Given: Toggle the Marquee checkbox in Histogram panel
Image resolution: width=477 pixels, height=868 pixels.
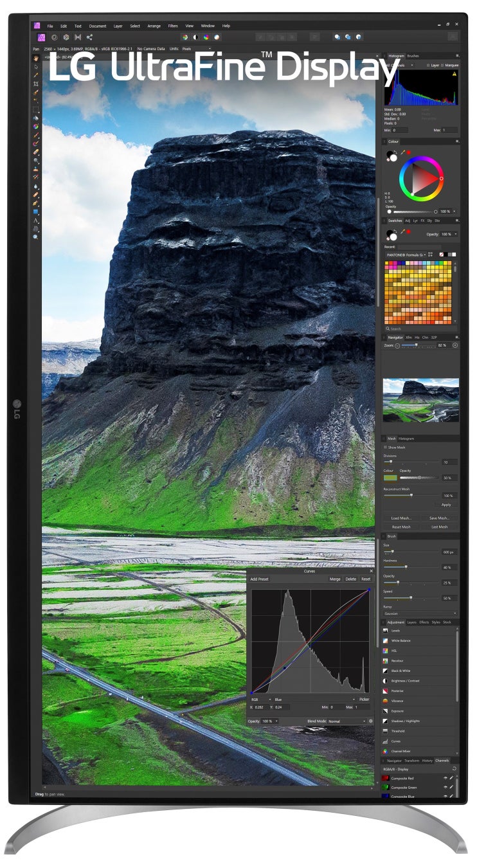Looking at the screenshot, I should 443,65.
